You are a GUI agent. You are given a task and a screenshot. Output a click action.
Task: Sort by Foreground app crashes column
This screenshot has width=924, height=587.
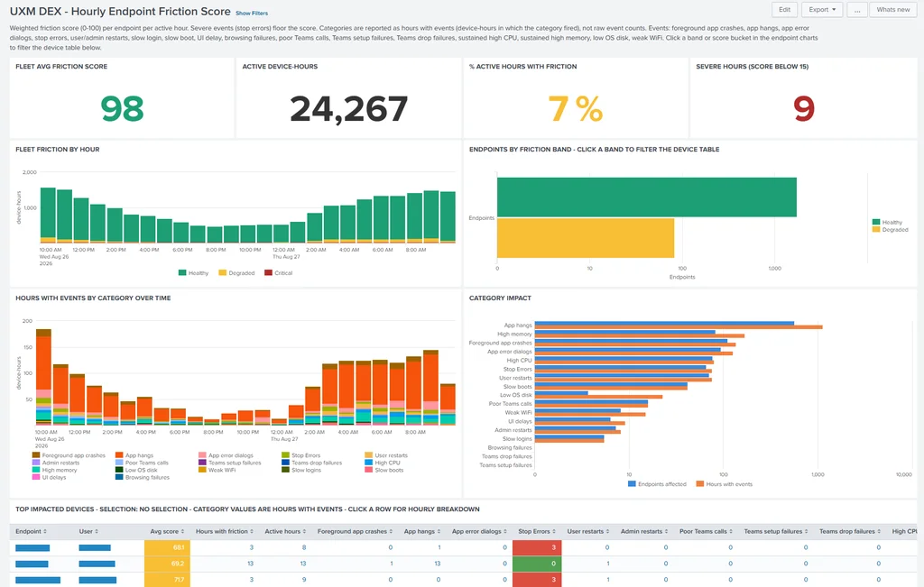390,532
